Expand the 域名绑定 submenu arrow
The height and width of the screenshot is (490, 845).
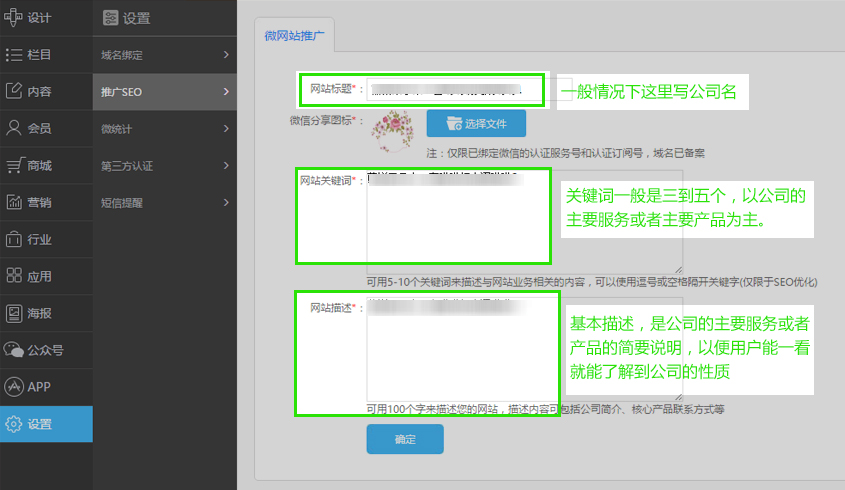pyautogui.click(x=226, y=54)
